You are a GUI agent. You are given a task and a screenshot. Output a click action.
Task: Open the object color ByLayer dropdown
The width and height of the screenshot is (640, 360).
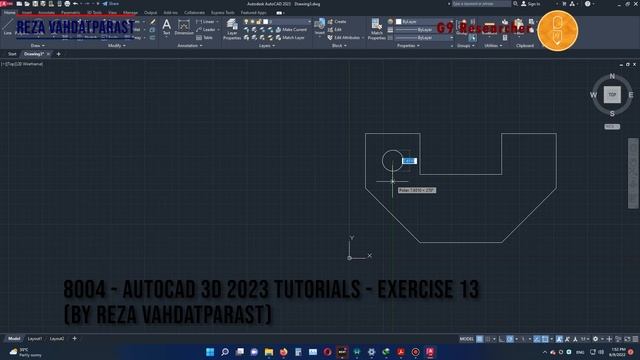[424, 22]
